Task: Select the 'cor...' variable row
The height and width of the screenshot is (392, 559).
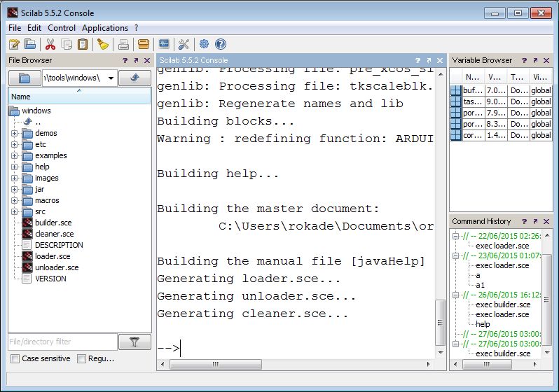Action: tap(502, 135)
